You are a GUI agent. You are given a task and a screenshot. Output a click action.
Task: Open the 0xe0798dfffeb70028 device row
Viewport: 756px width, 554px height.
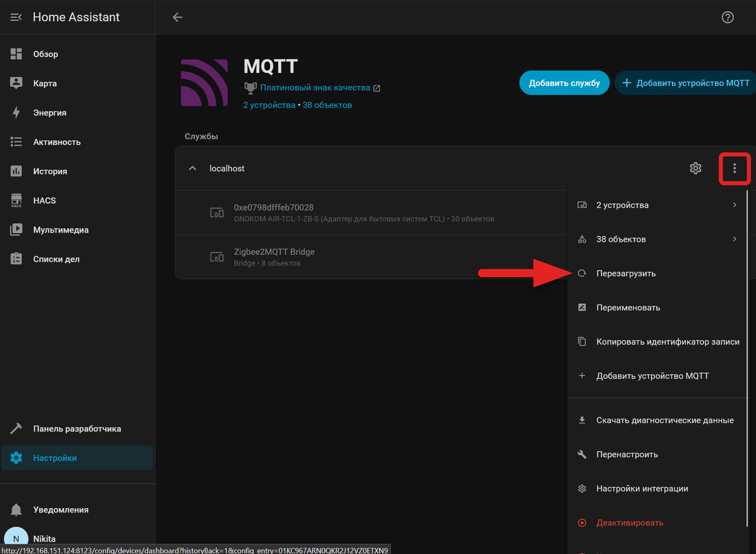click(x=371, y=213)
